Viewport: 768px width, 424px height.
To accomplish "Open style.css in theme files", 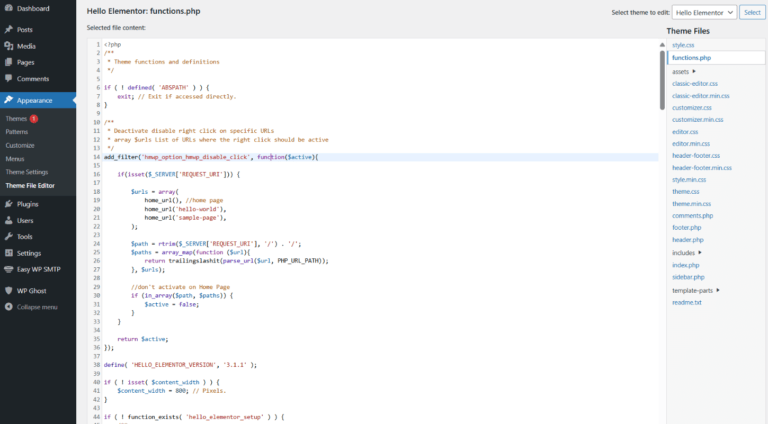I will [x=684, y=45].
